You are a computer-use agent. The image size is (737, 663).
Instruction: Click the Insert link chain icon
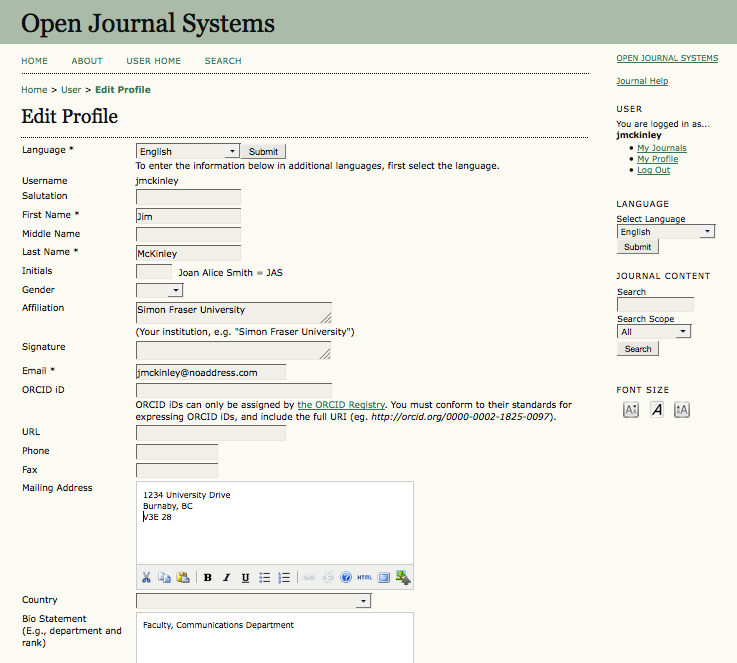[309, 577]
